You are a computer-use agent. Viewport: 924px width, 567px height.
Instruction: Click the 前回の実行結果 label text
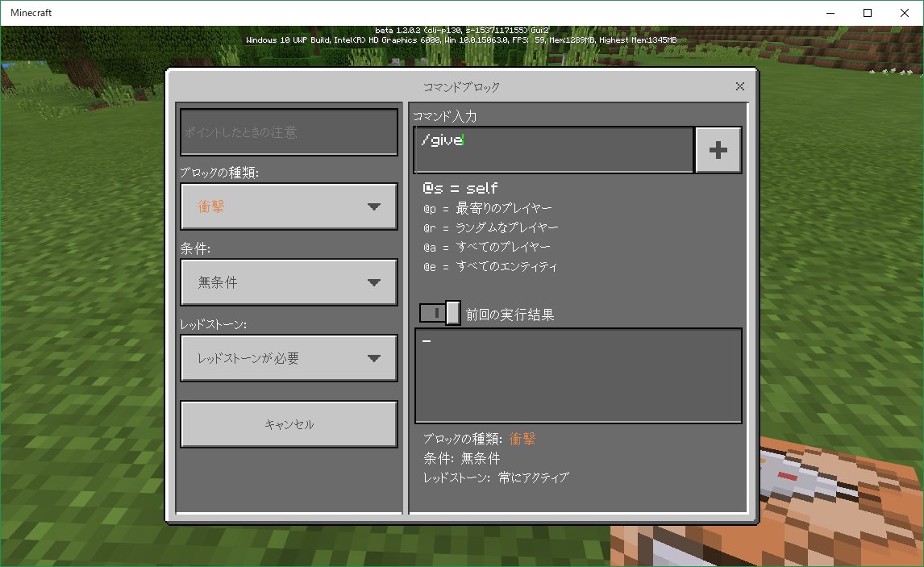tap(510, 315)
